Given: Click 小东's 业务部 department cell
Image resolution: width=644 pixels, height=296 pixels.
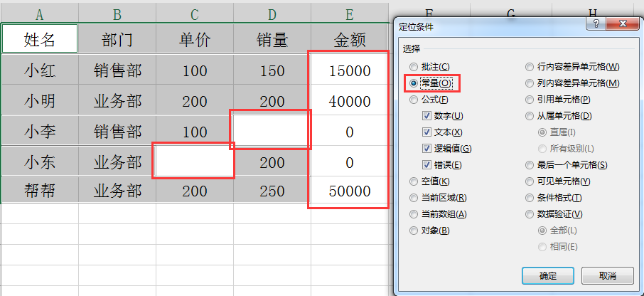Looking at the screenshot, I should pyautogui.click(x=117, y=162).
